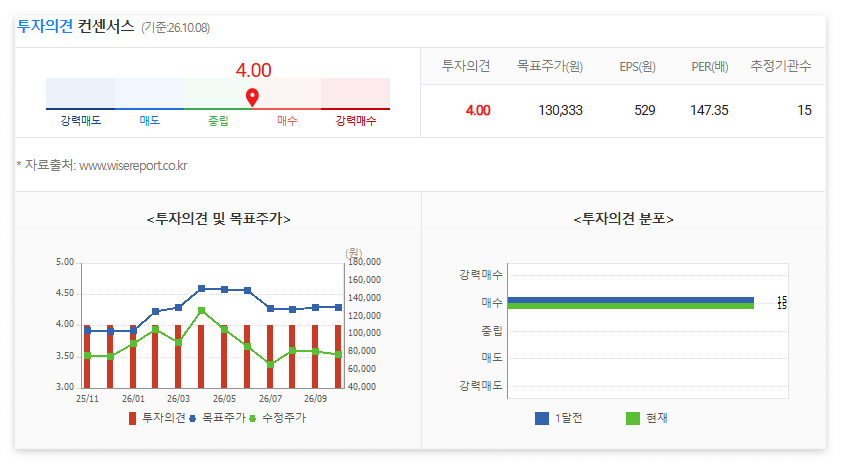Click the 매수 row label in distribution chart
841x464 pixels.
click(x=492, y=303)
